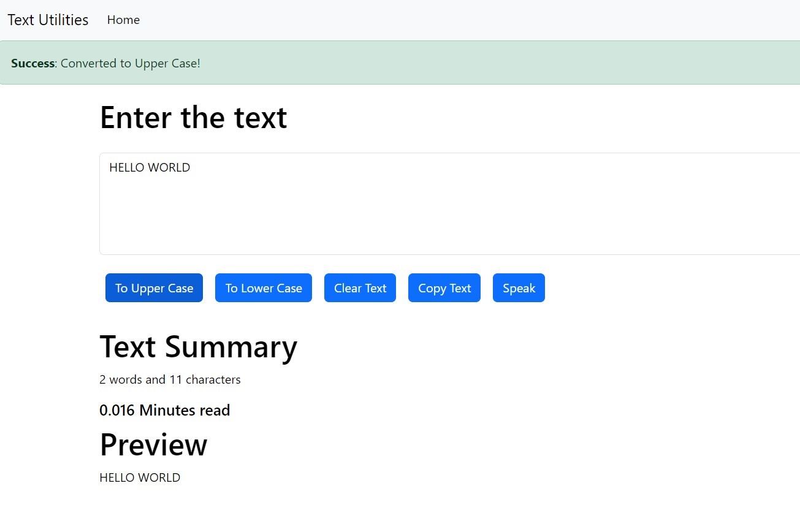Click the Text Utilities brand link

(x=48, y=20)
